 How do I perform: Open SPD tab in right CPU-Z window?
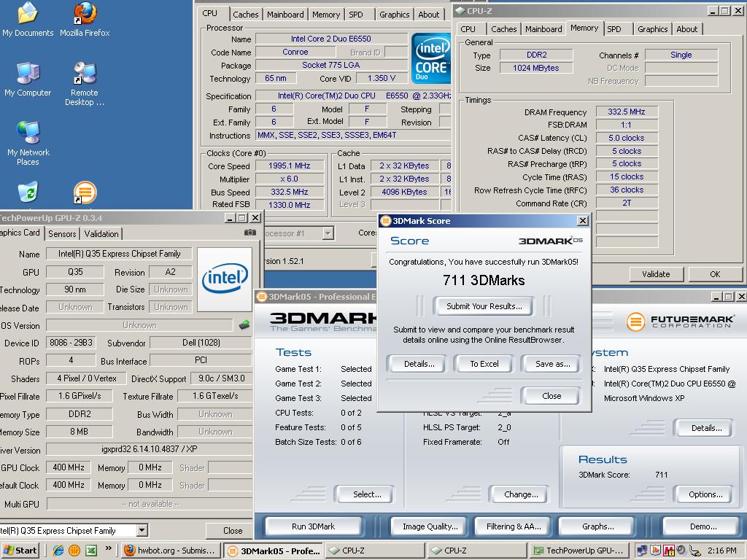point(614,29)
